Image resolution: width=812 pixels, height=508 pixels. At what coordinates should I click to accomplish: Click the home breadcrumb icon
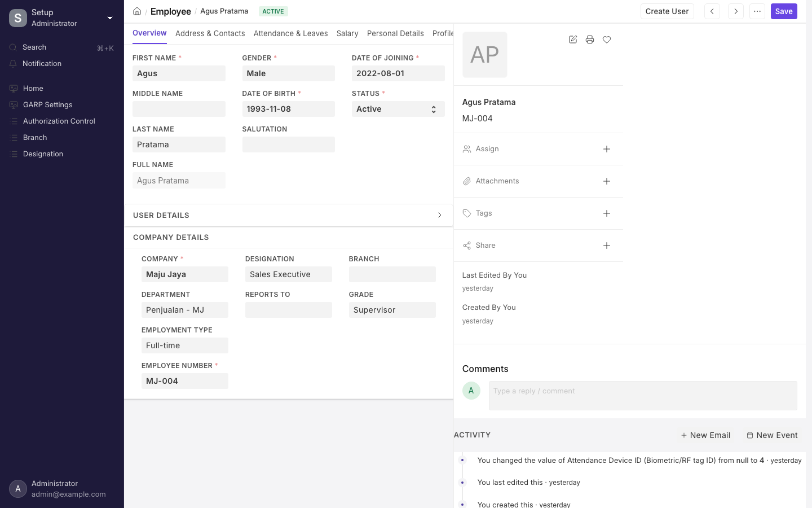tap(137, 11)
